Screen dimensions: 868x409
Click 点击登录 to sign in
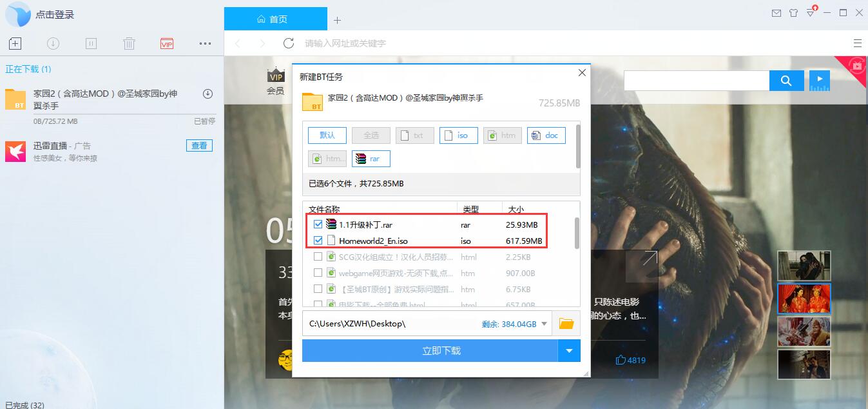(x=55, y=14)
